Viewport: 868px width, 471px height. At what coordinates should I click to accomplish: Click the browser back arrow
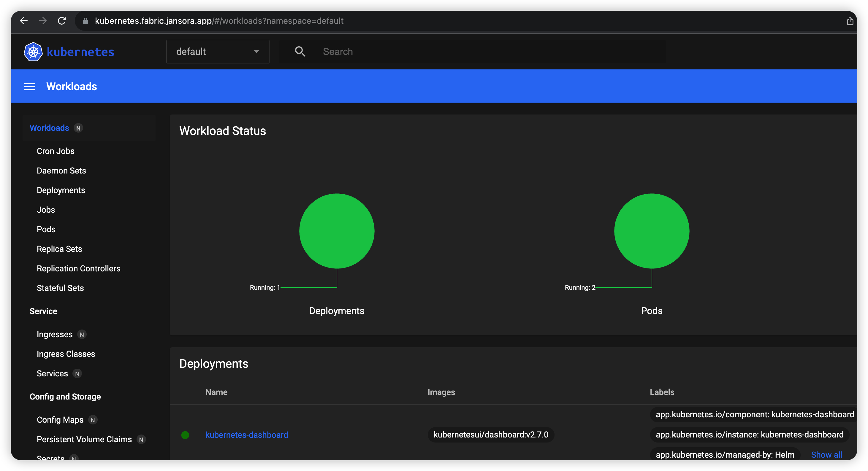(x=23, y=21)
